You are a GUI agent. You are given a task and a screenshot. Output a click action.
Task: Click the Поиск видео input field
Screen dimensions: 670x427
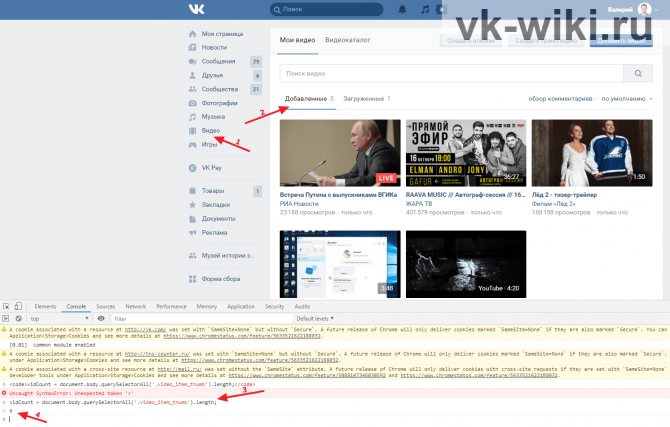pyautogui.click(x=452, y=74)
